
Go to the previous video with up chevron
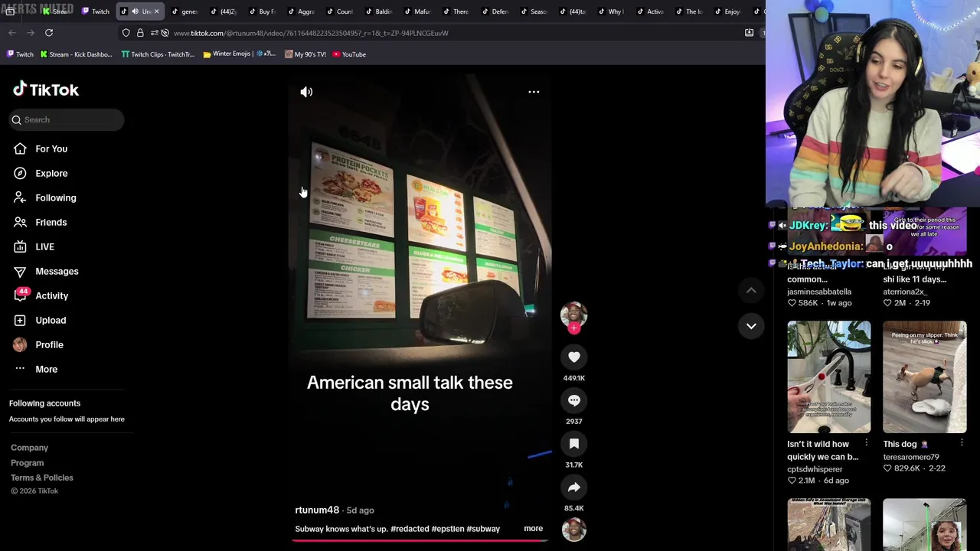[x=751, y=290]
